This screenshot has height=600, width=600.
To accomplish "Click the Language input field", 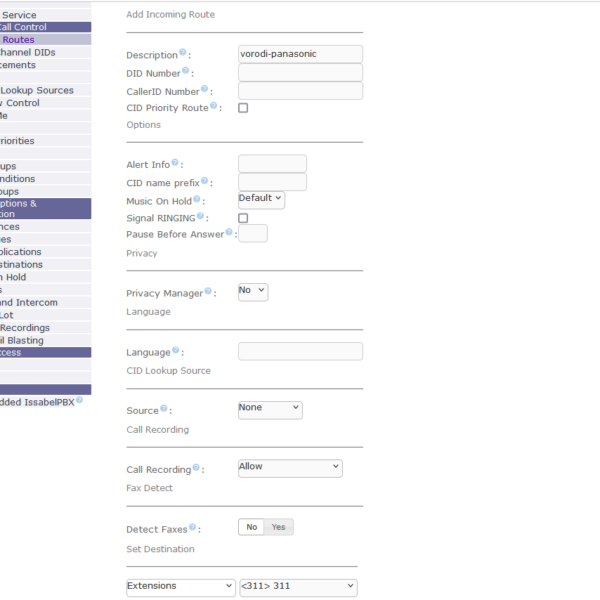I will (x=300, y=352).
